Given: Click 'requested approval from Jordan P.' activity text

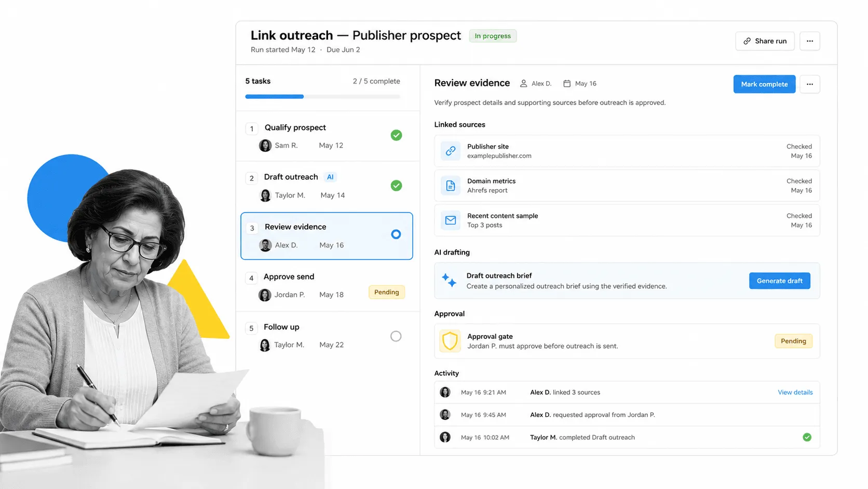Looking at the screenshot, I should click(604, 415).
